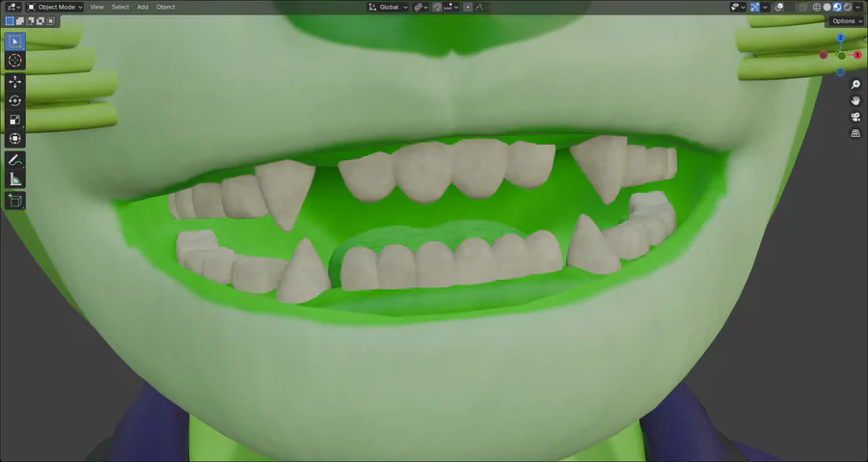
Task: Choose the Move tool
Action: [x=14, y=82]
